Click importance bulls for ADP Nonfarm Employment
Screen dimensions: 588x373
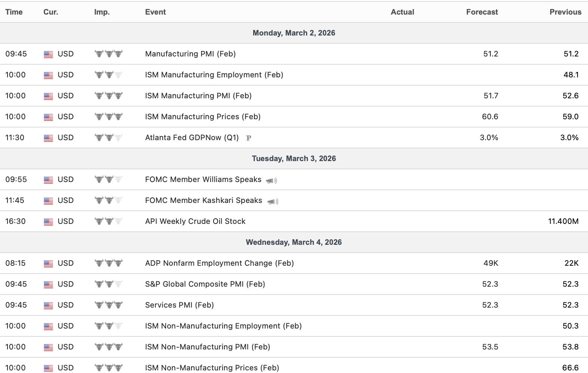108,263
